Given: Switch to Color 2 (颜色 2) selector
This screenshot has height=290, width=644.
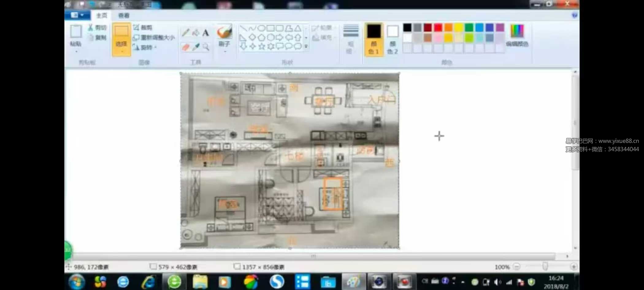Looking at the screenshot, I should 392,39.
